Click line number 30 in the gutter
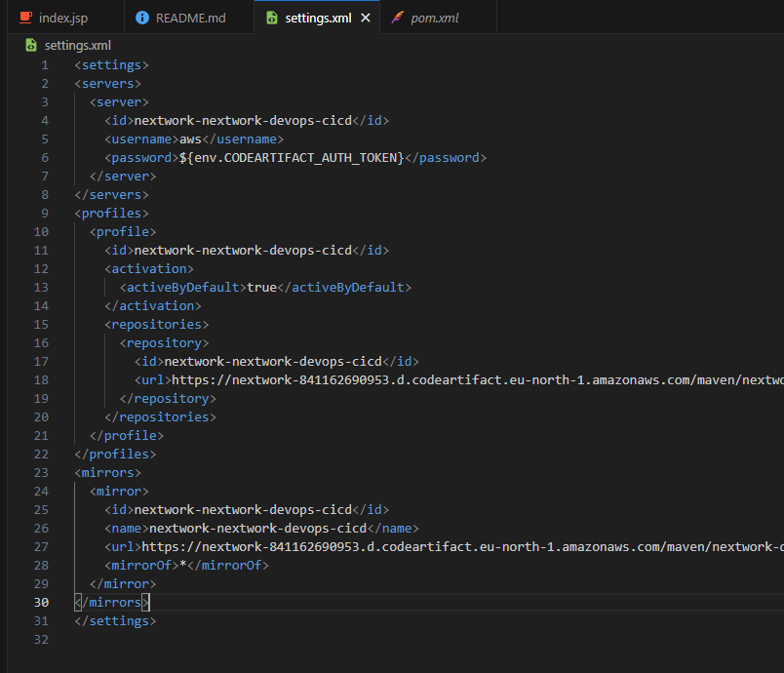This screenshot has height=673, width=784. (41, 602)
